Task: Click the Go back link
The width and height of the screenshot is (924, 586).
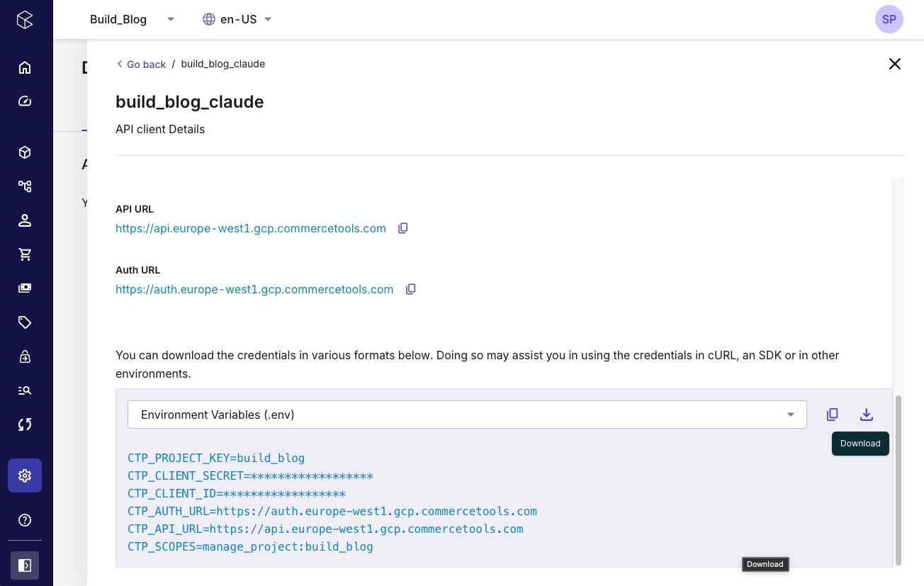Action: click(141, 64)
